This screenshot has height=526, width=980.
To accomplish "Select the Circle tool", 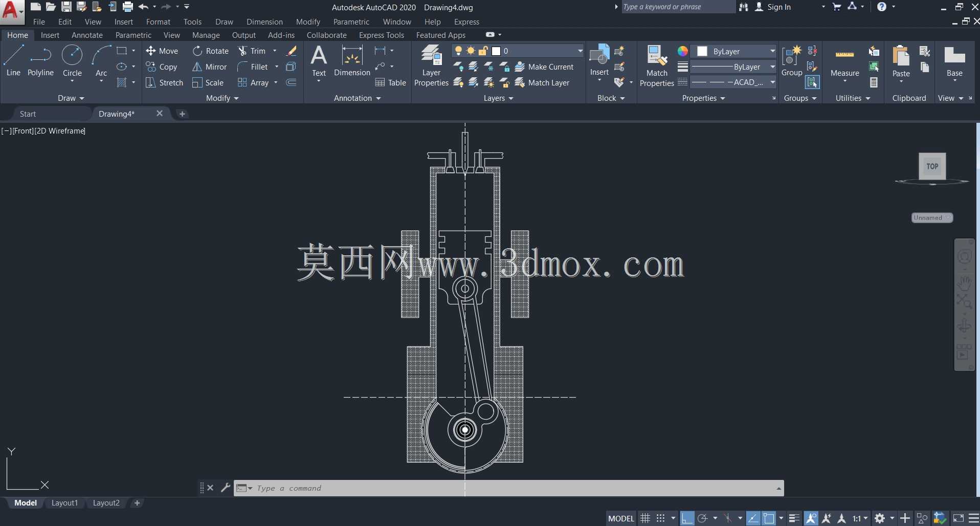I will 72,61.
